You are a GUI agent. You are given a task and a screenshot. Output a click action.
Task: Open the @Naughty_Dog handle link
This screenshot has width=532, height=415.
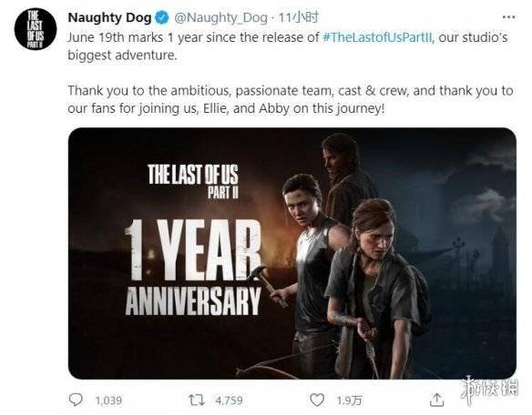pyautogui.click(x=220, y=17)
